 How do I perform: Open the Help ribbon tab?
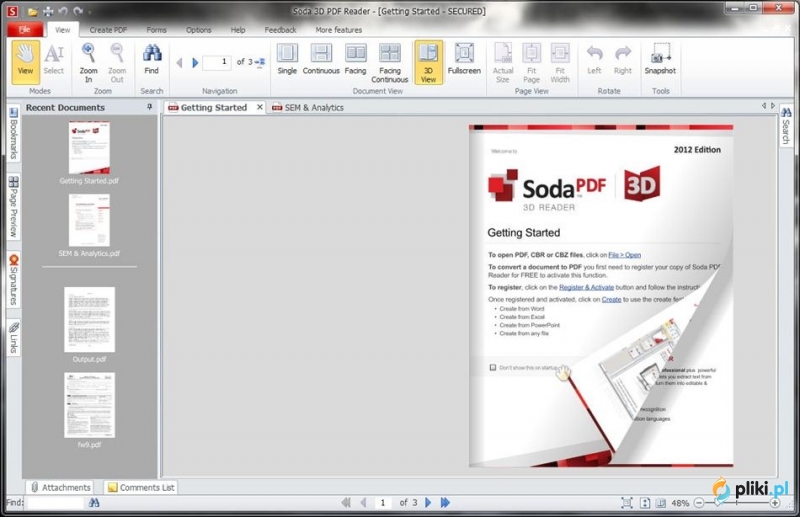(x=238, y=30)
